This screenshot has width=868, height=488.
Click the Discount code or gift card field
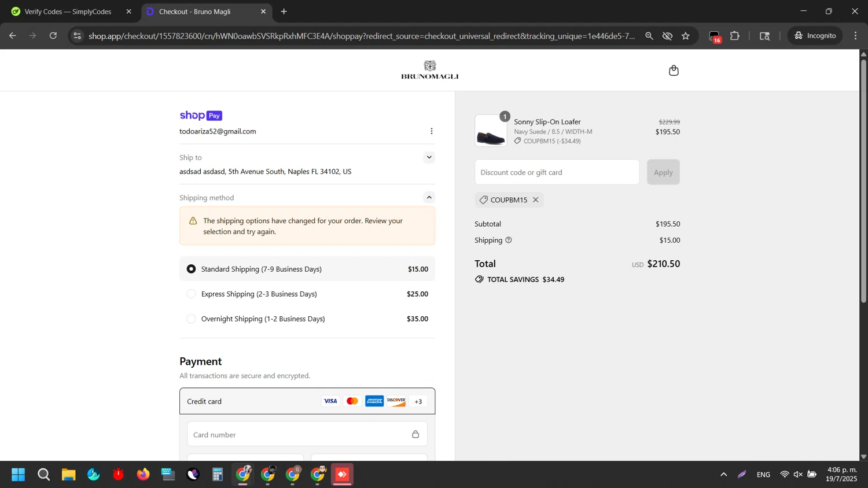pos(557,172)
